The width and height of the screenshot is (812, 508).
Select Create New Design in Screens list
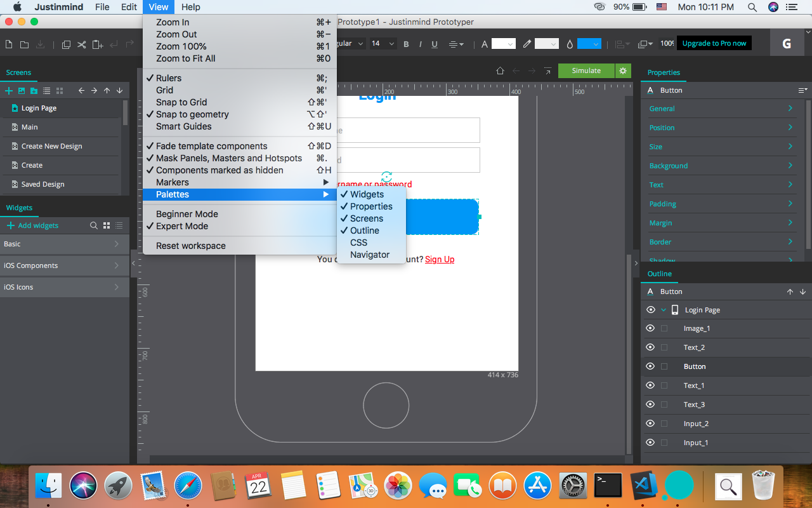point(52,146)
